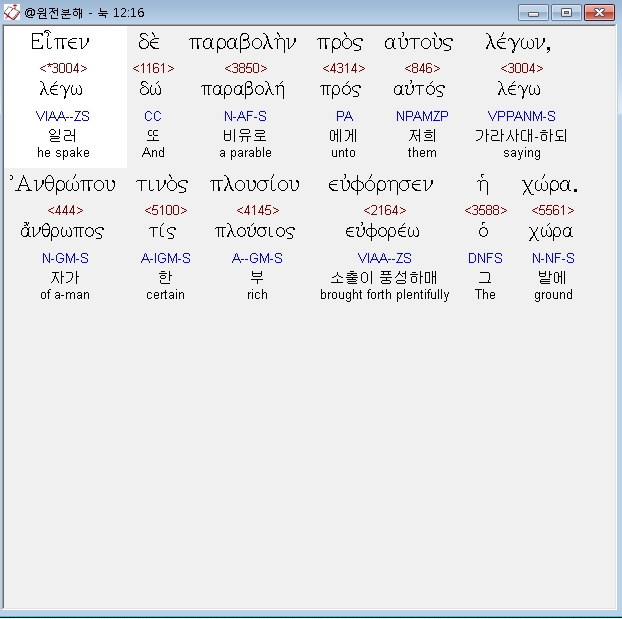Click parsing code N-AF-S
Image resolution: width=622 pixels, height=619 pixels.
pos(245,116)
